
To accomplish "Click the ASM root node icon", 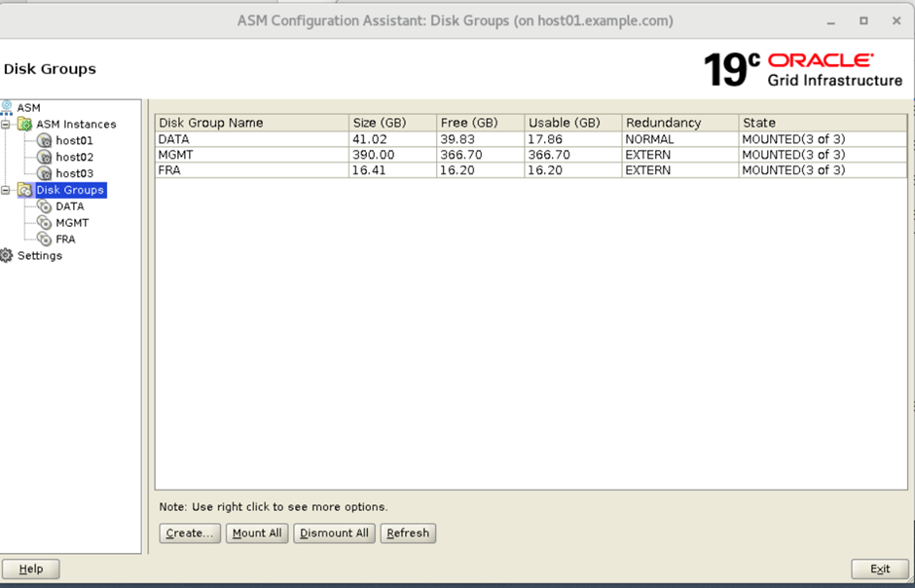I will [x=7, y=107].
